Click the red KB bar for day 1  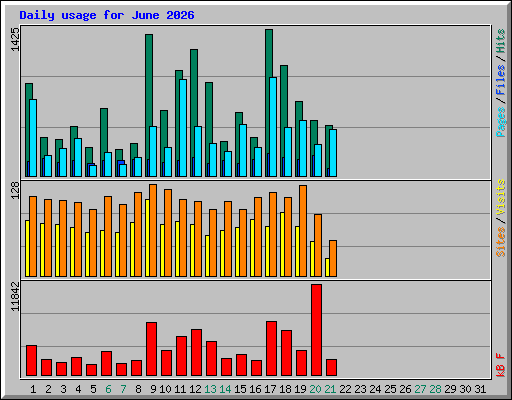[31, 361]
